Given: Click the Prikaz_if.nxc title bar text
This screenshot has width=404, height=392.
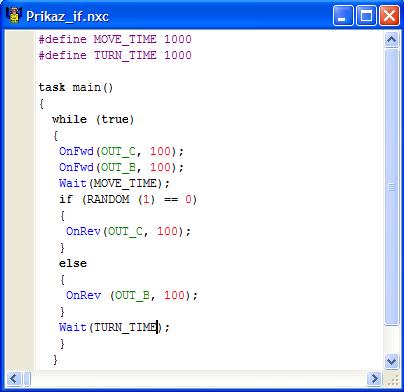Looking at the screenshot, I should coord(67,16).
